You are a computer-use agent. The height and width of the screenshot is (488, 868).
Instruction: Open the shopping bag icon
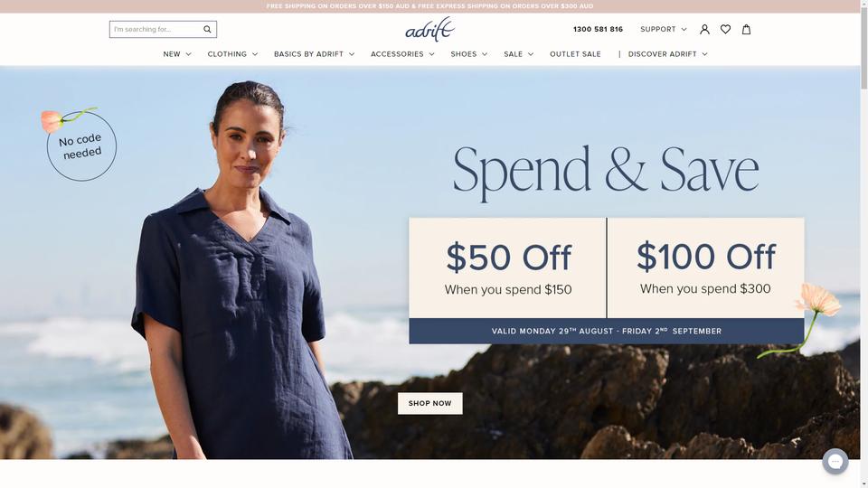pos(746,29)
